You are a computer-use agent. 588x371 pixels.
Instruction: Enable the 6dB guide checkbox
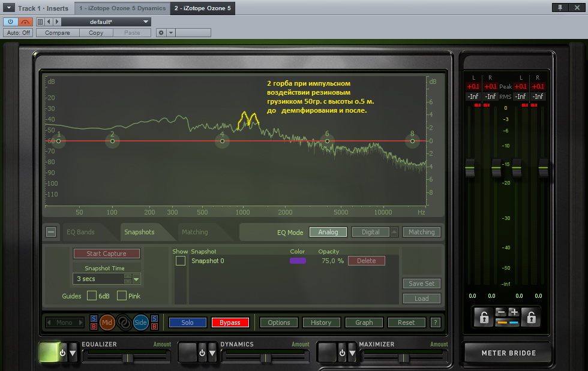[92, 295]
